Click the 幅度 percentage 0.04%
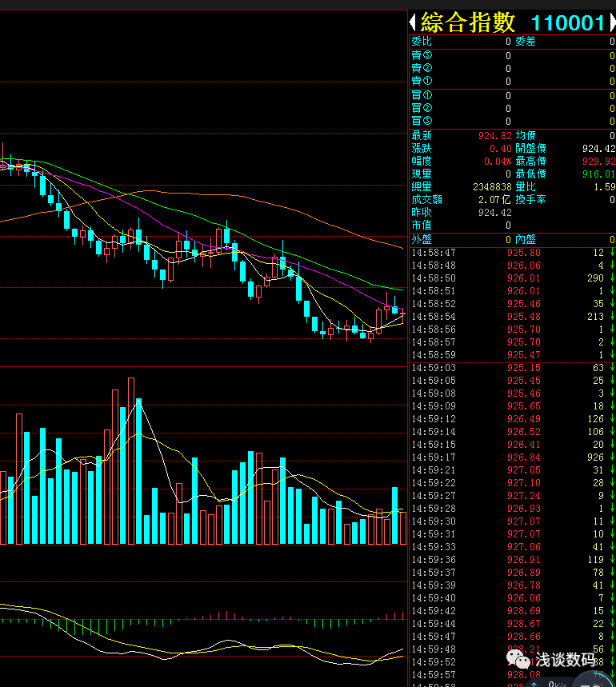616x687 pixels. (498, 162)
